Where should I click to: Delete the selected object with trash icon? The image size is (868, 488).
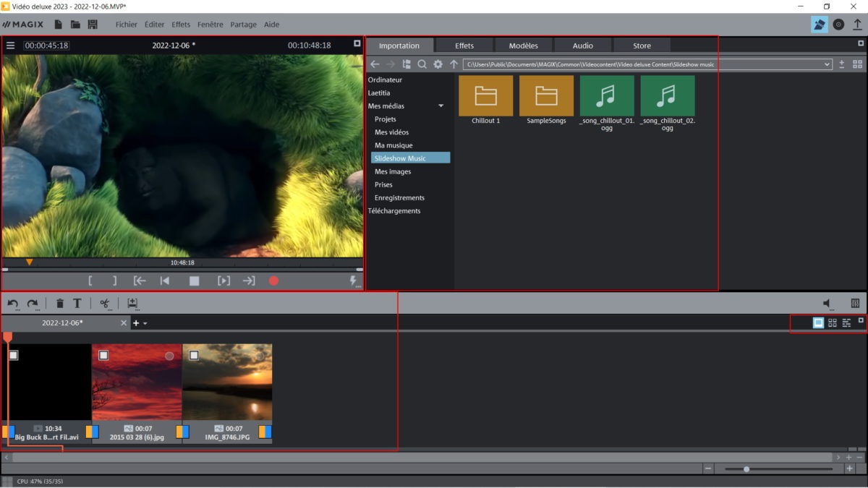pyautogui.click(x=60, y=304)
